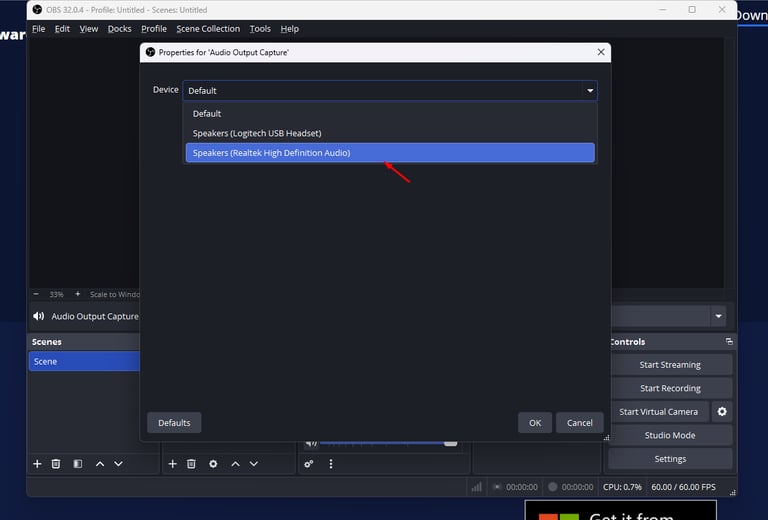This screenshot has width=768, height=520.
Task: Pop out the Controls dock icon
Action: pyautogui.click(x=729, y=341)
